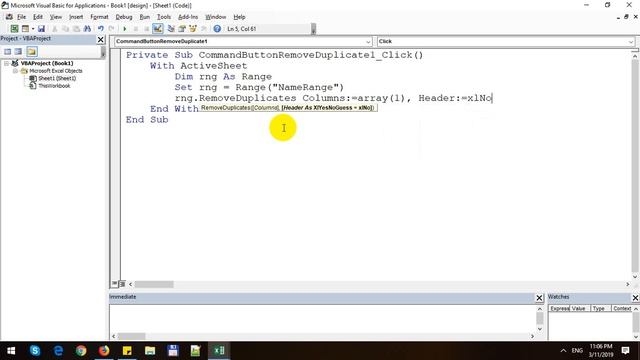Click the Cut scissors icon
The width and height of the screenshot is (640, 360).
pos(55,29)
